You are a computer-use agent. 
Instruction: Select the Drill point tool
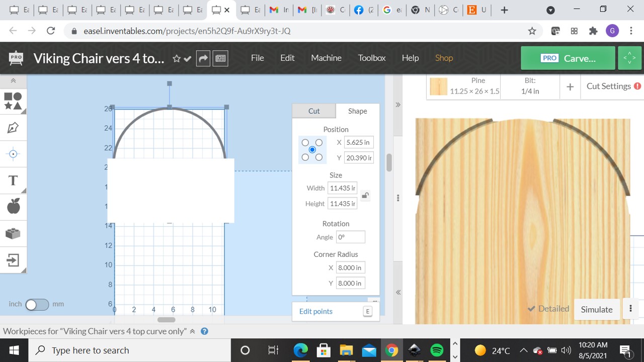click(x=13, y=154)
